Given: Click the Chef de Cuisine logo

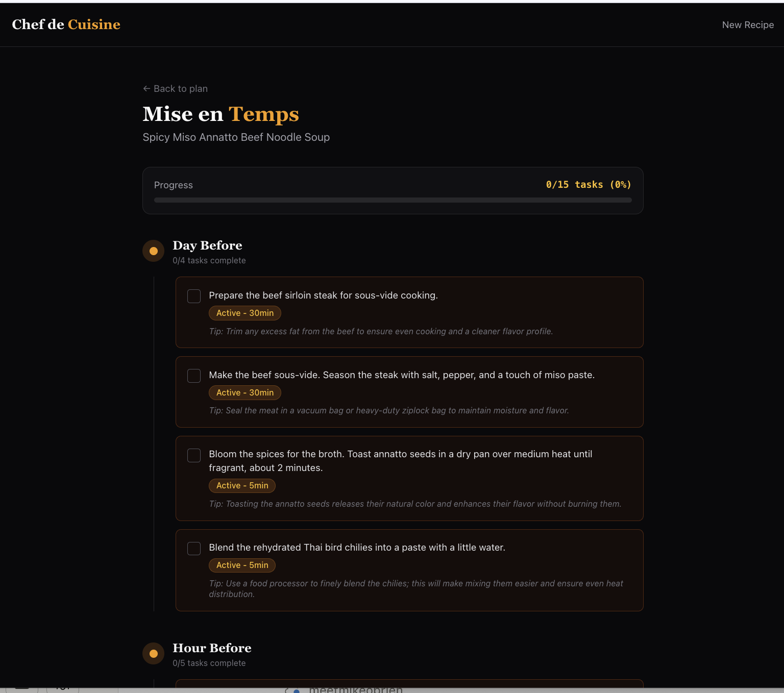Looking at the screenshot, I should (x=66, y=24).
